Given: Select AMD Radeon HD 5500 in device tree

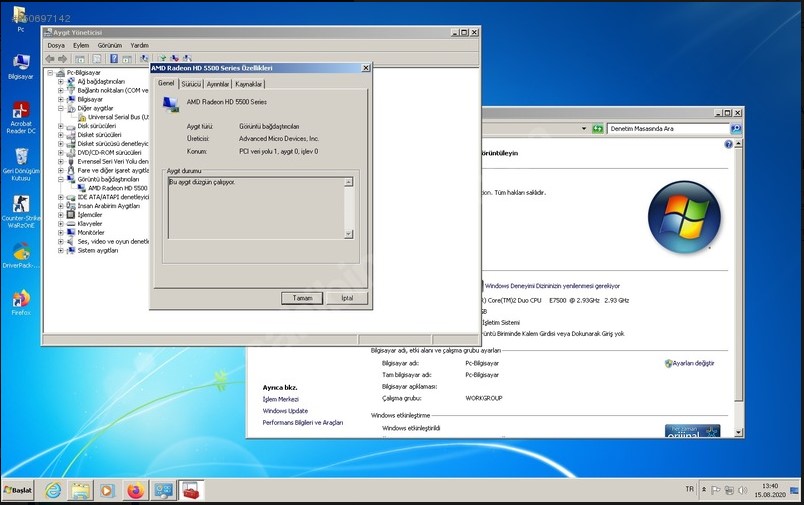Looking at the screenshot, I should [117, 188].
